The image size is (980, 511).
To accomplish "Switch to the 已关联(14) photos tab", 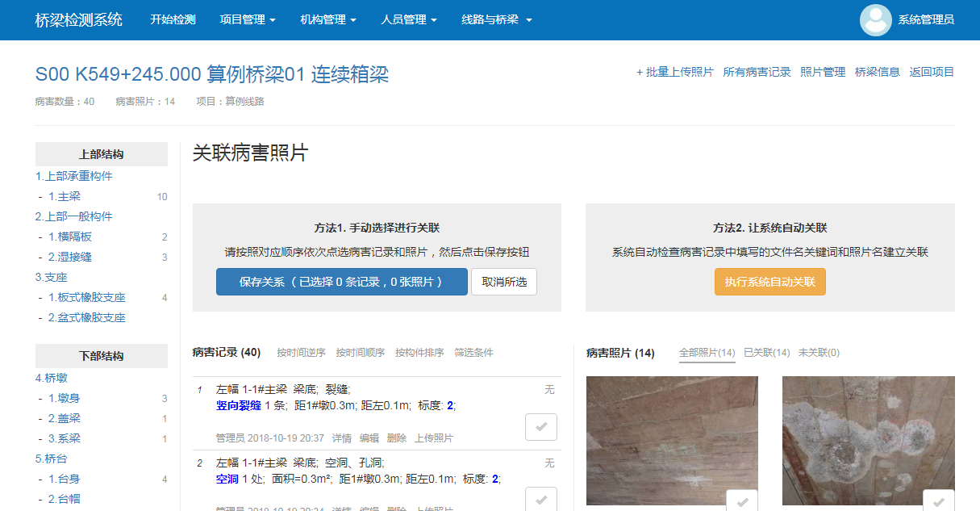I will point(766,353).
